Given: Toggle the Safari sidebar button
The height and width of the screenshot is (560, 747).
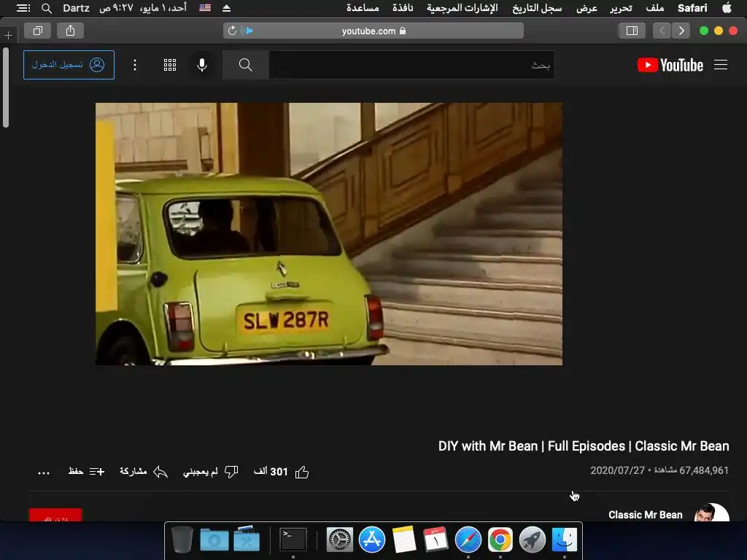Looking at the screenshot, I should pyautogui.click(x=632, y=31).
